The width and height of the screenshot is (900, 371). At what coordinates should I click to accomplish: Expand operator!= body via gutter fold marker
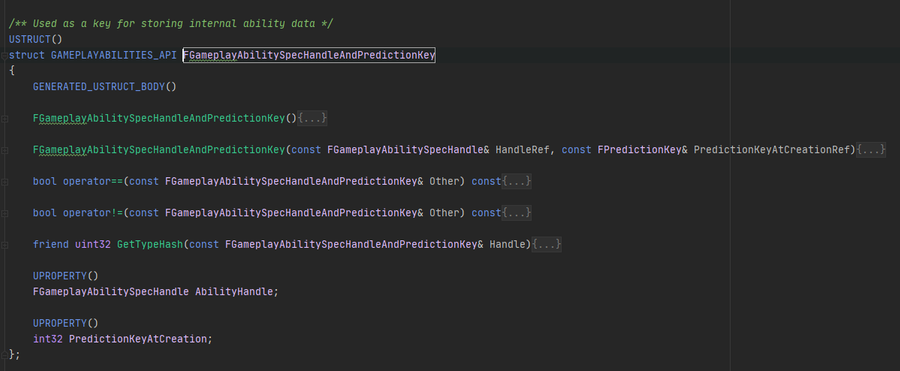coord(4,213)
